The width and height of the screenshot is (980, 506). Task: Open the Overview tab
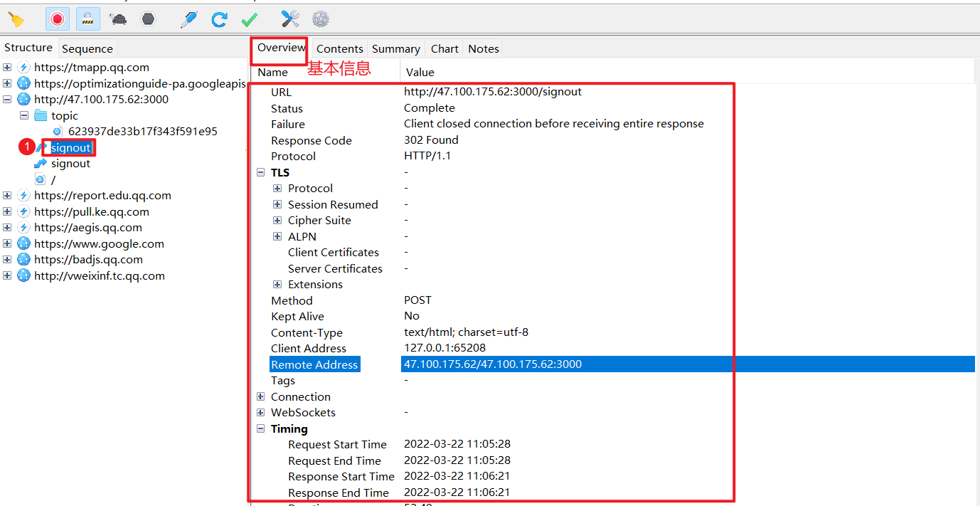[281, 48]
